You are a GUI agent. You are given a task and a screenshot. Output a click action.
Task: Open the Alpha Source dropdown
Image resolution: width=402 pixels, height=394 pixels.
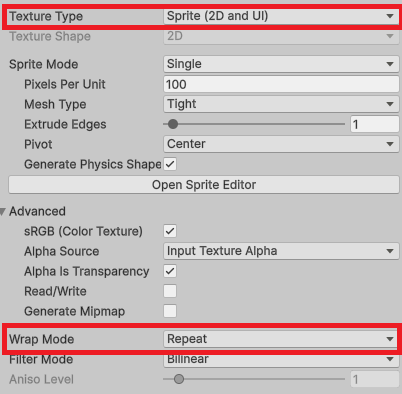click(x=281, y=251)
